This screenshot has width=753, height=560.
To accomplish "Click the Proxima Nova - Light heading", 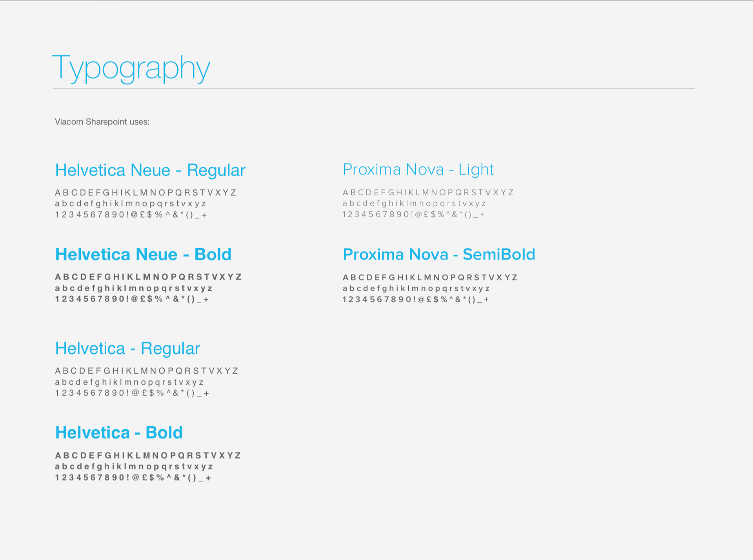I will (418, 170).
